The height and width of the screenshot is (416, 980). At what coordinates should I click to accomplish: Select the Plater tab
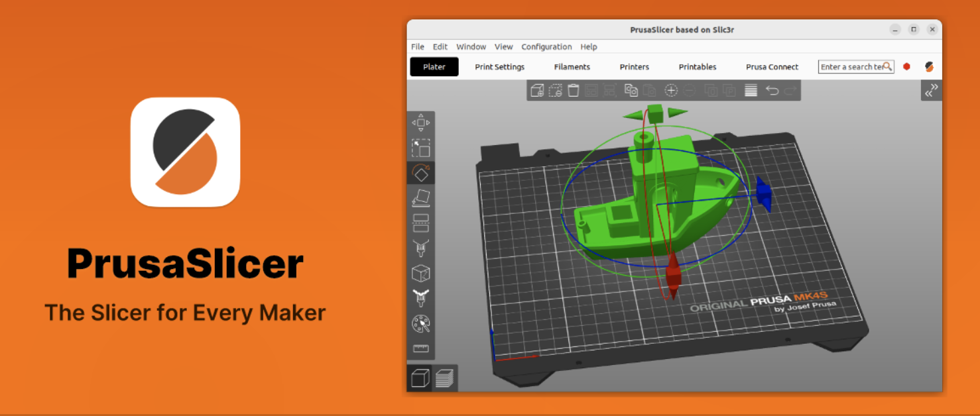[434, 67]
